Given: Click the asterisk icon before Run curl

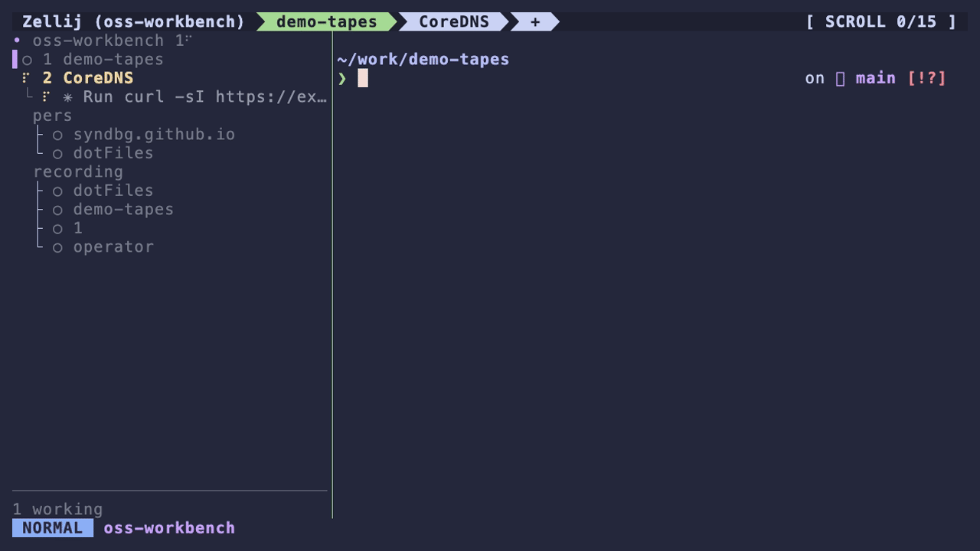Looking at the screenshot, I should (x=67, y=97).
